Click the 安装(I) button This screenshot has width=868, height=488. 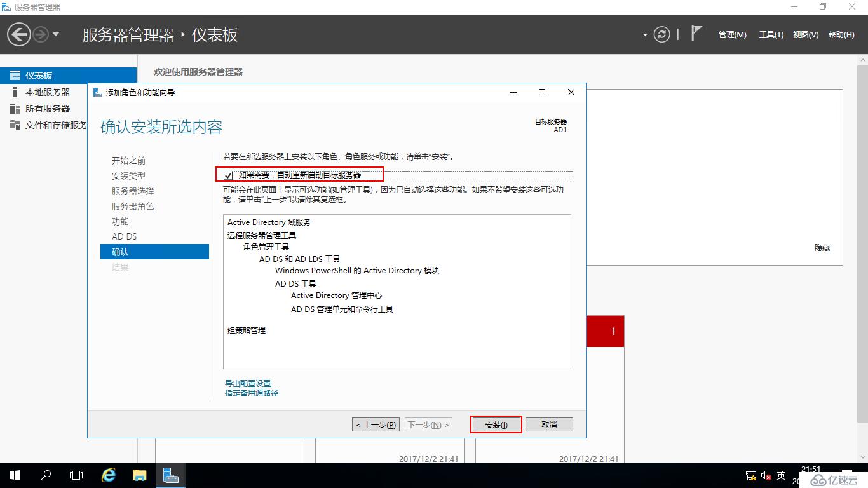point(496,424)
